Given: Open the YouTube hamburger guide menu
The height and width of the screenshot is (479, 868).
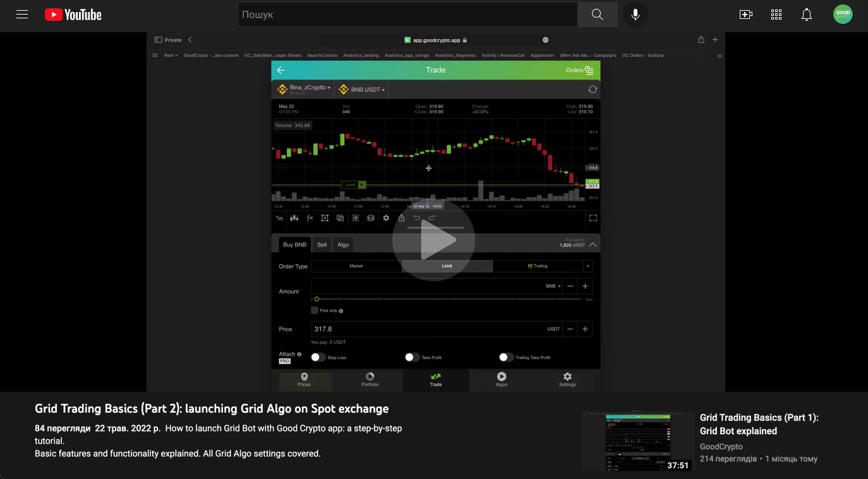Looking at the screenshot, I should point(22,15).
